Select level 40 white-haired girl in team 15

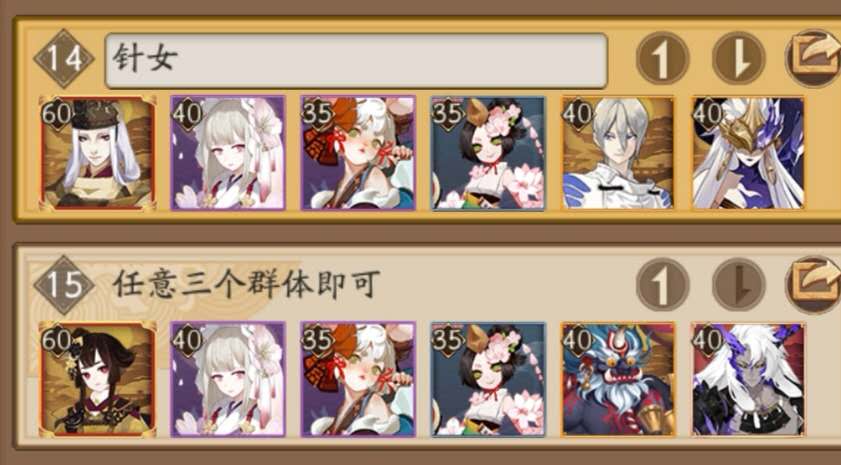point(228,379)
